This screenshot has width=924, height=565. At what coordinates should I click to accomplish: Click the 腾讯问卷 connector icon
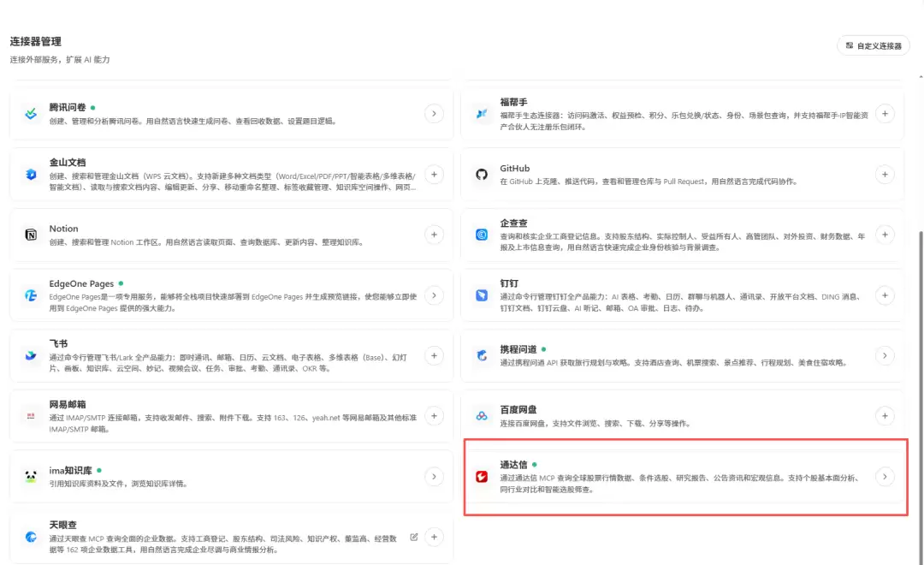[x=31, y=114]
